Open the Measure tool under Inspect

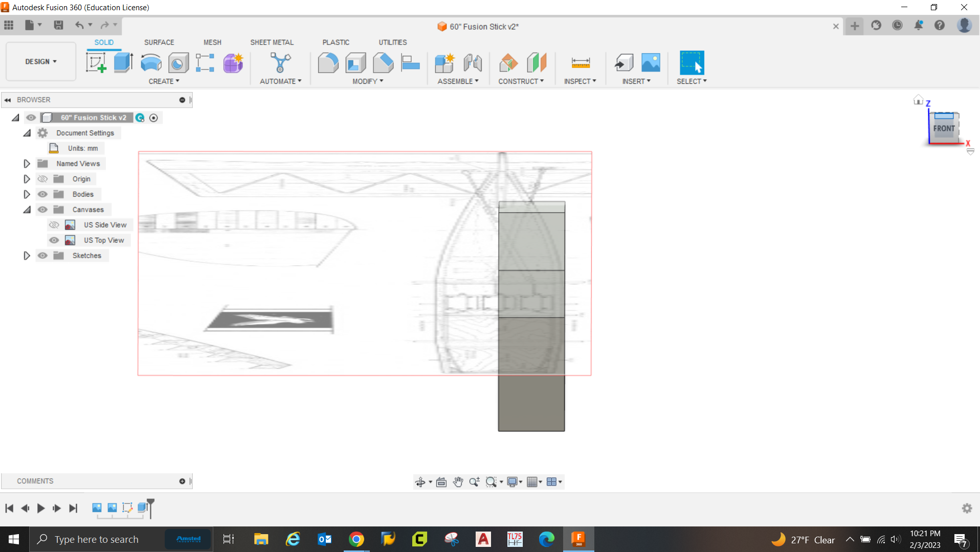pos(580,63)
